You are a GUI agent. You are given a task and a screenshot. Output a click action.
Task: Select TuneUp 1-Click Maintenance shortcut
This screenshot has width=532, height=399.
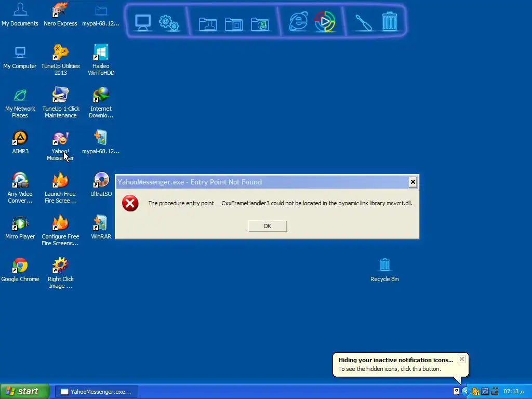coord(60,103)
